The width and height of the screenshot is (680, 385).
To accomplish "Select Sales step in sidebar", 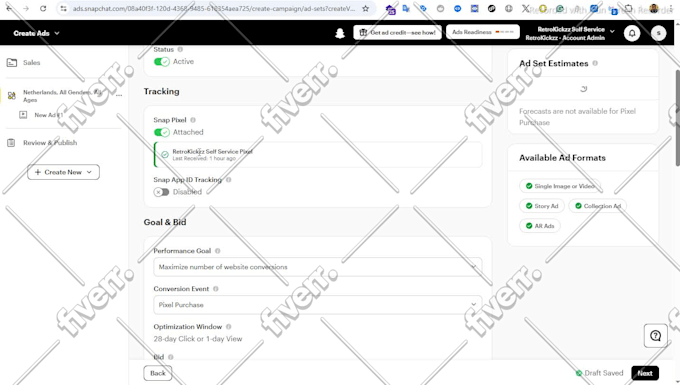I will pyautogui.click(x=31, y=62).
